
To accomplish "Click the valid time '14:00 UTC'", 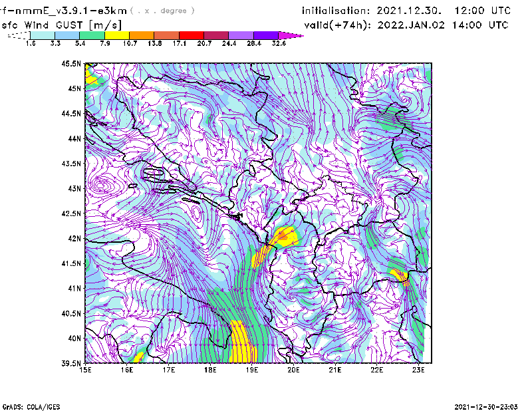I will [x=480, y=25].
